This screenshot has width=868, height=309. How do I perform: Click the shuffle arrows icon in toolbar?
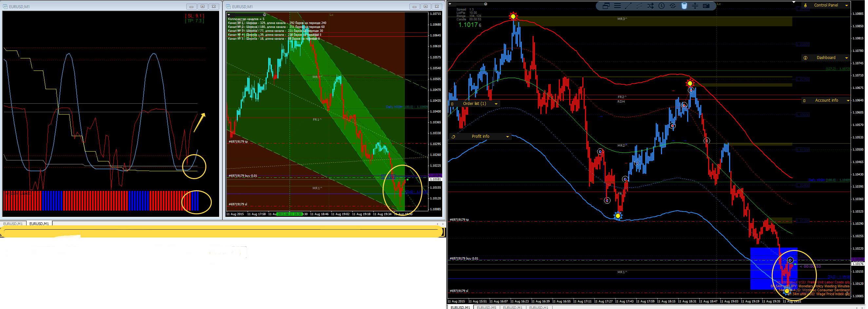(650, 6)
